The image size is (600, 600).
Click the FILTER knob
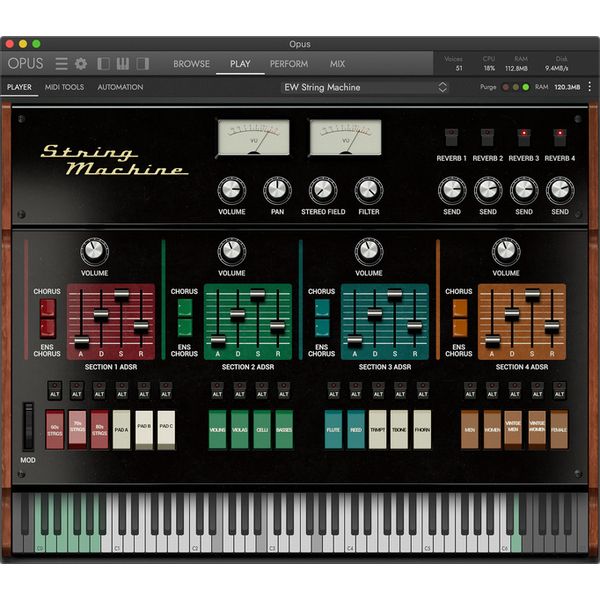[x=369, y=190]
